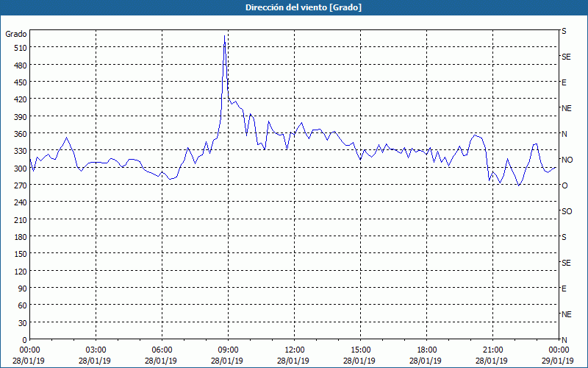Click the 390 degree axis label
588x368 pixels.
[x=21, y=117]
